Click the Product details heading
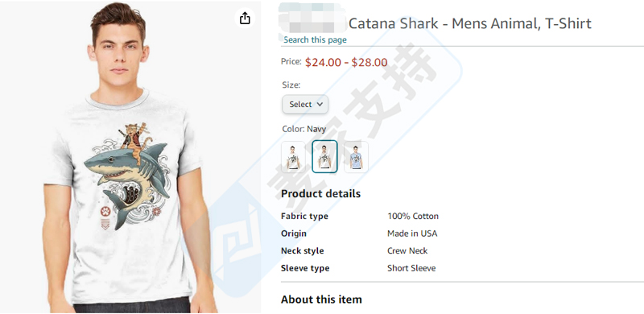Screen dimensions: 644x314 point(320,193)
